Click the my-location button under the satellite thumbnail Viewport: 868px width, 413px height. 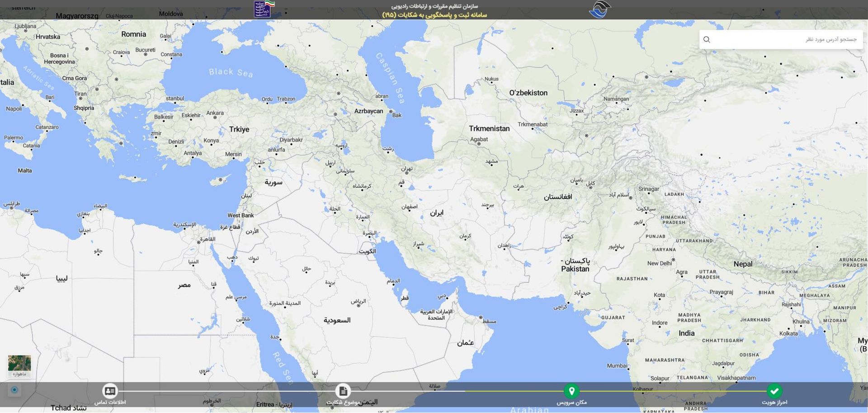pyautogui.click(x=14, y=390)
